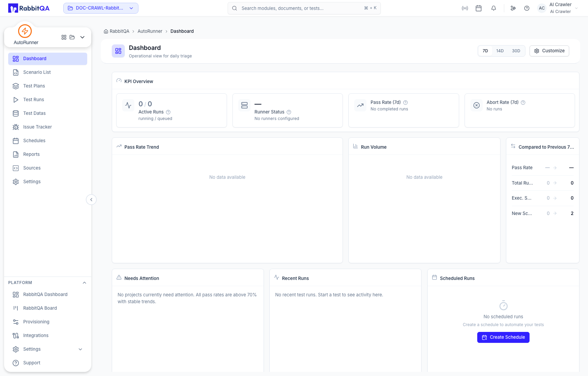Click the Runner Status server icon
Image resolution: width=588 pixels, height=376 pixels.
coord(244,105)
